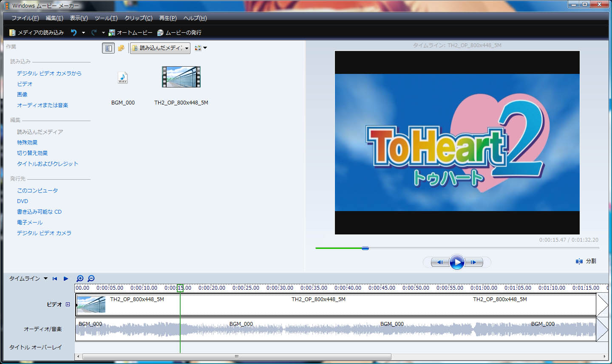Click the timeline play icon

[x=66, y=279]
